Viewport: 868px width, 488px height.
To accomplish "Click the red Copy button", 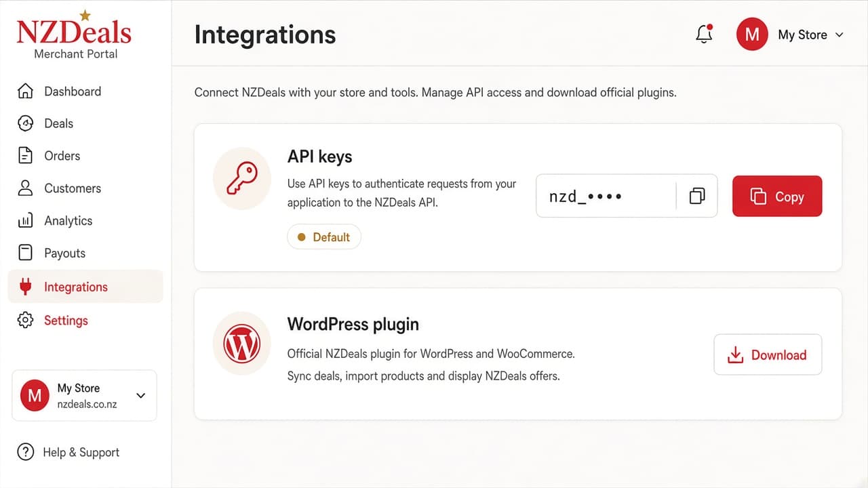I will [x=777, y=197].
